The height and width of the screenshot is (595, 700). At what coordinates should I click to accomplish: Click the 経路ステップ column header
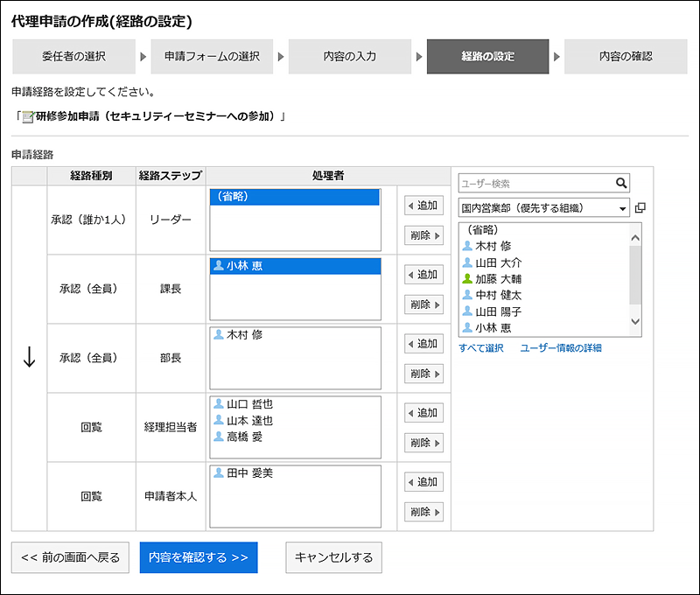click(171, 176)
